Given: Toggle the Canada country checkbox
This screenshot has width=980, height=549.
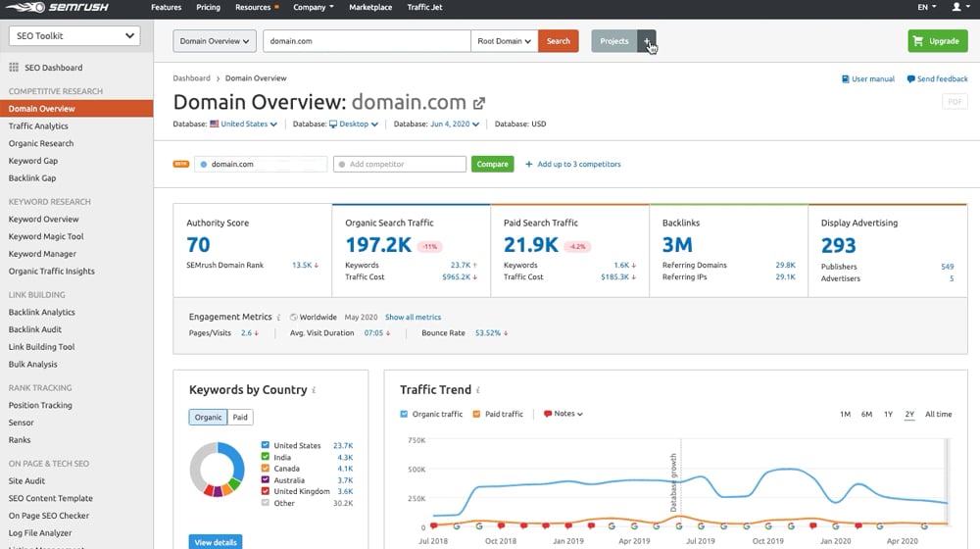Looking at the screenshot, I should tap(265, 468).
